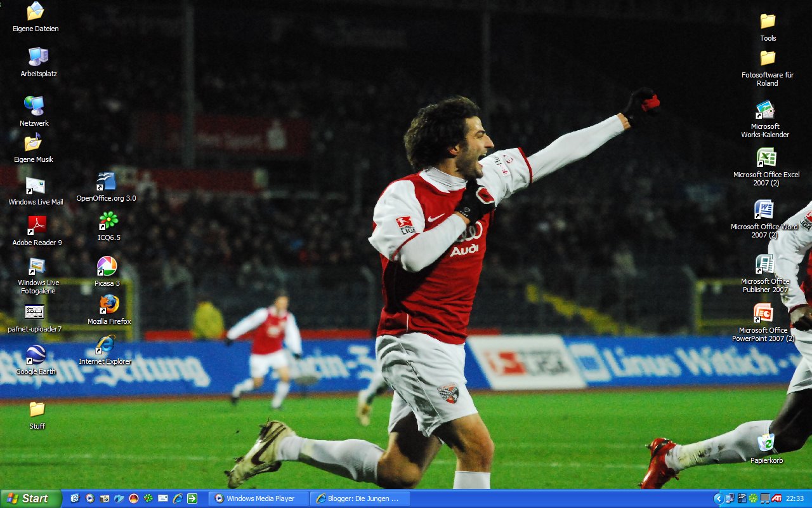Open Adobe Reader 9 shortcut
The image size is (812, 508).
(x=37, y=225)
